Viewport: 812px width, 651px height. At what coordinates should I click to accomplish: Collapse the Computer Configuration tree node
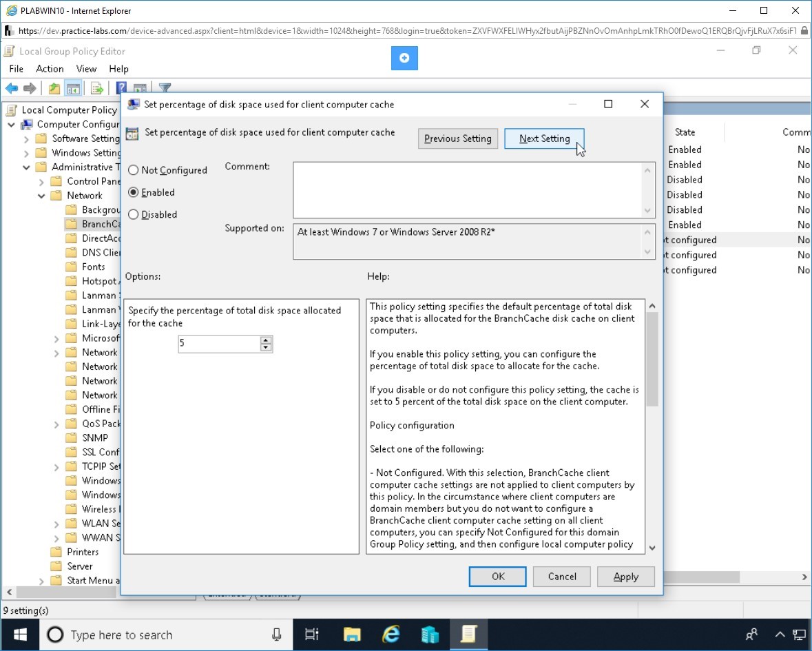[12, 125]
